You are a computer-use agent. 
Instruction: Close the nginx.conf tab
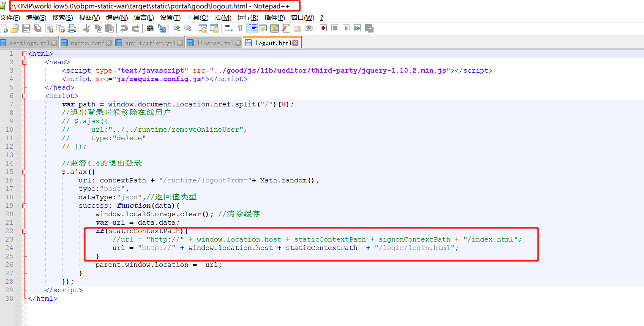(x=109, y=43)
